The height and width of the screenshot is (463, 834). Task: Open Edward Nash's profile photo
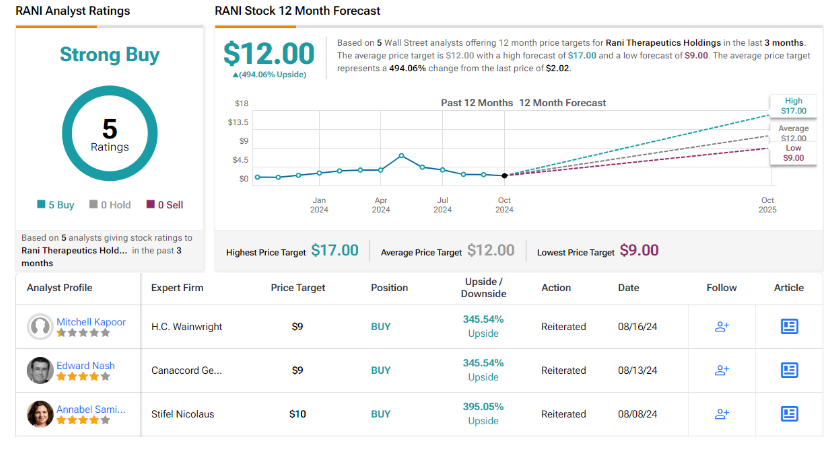pos(40,370)
